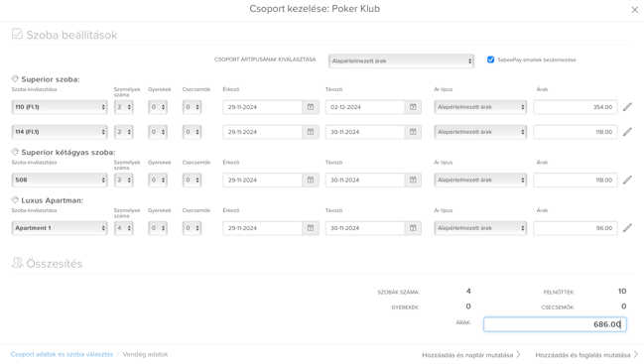Switch to Vendég adatok step

(146, 354)
